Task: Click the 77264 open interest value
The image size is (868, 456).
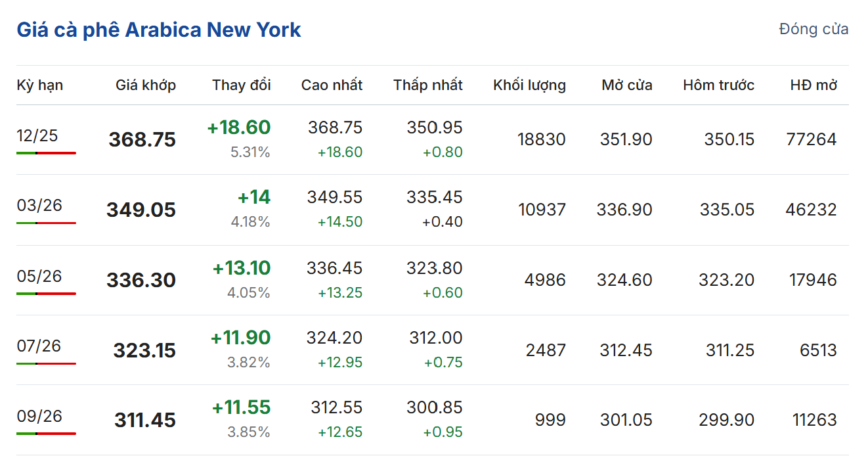Action: coord(811,139)
